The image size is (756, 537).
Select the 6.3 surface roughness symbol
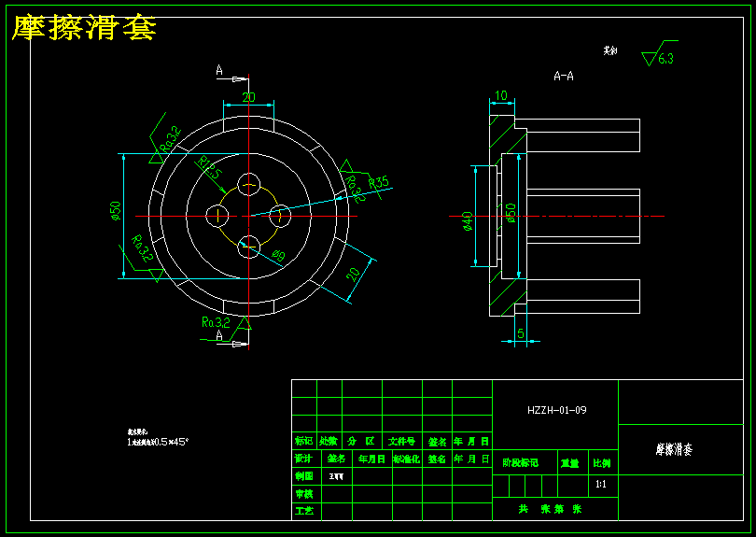coord(660,53)
